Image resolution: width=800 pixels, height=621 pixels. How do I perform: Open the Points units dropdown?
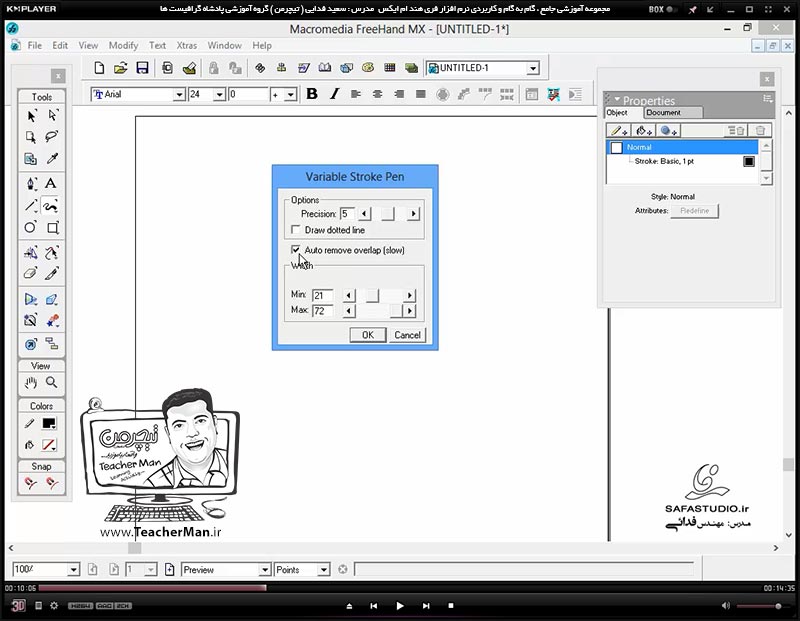[x=323, y=569]
